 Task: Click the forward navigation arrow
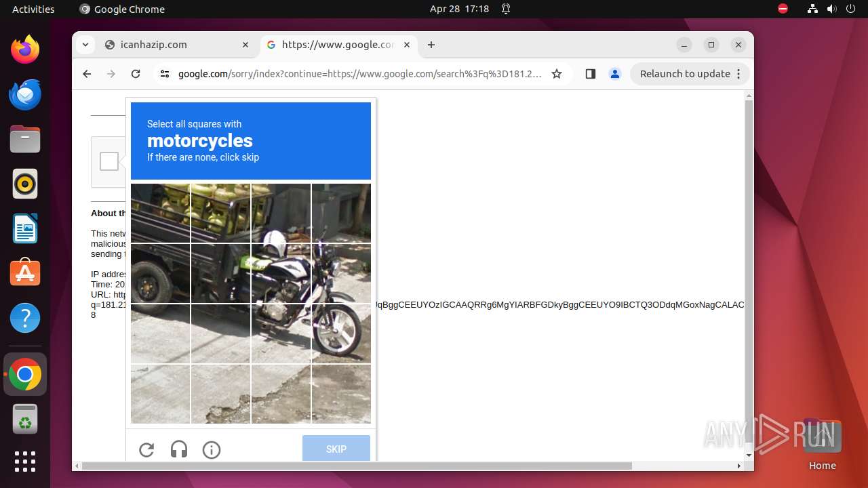pos(111,74)
